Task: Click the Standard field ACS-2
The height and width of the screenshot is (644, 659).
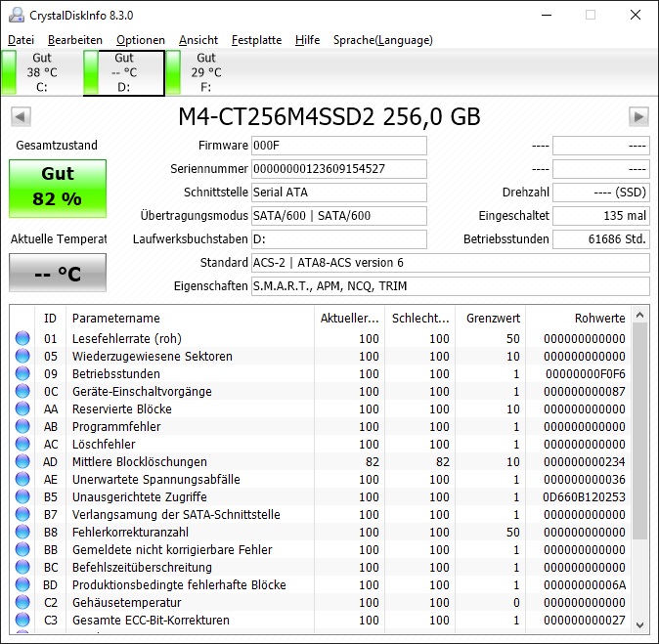Action: click(x=451, y=263)
